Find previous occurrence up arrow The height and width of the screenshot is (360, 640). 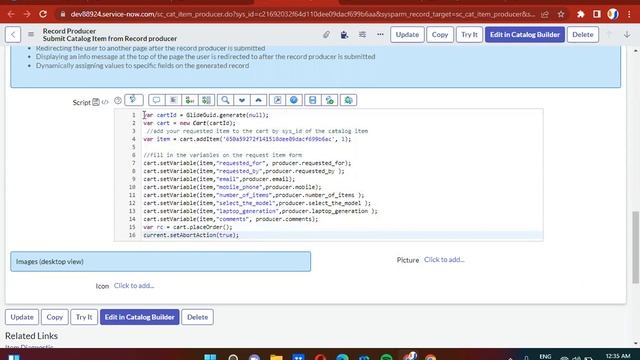259,100
